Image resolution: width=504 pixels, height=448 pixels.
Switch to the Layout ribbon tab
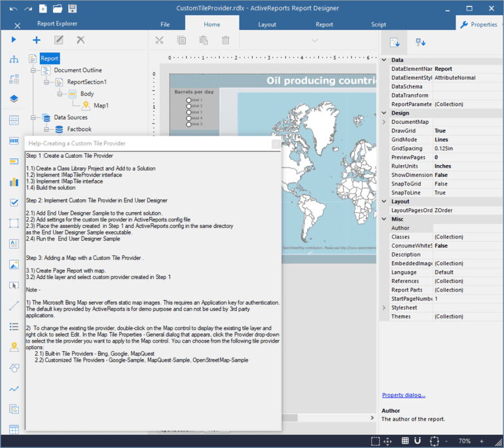(267, 24)
